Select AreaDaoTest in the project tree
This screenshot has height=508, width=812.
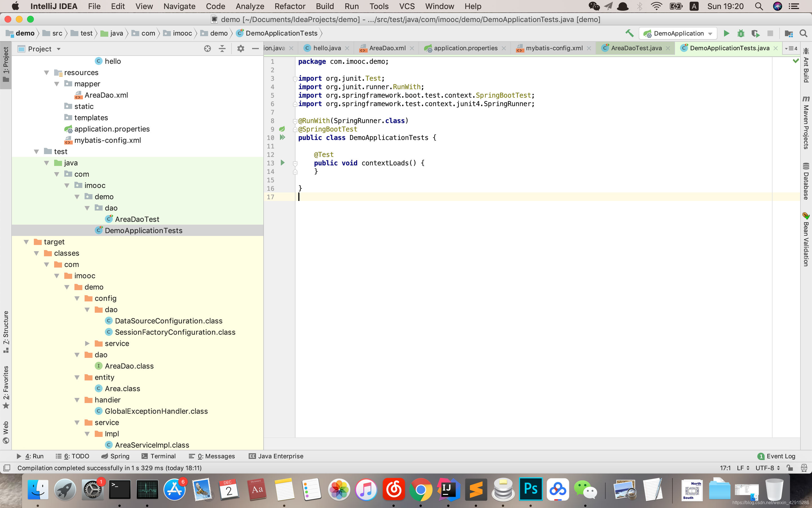tap(137, 219)
